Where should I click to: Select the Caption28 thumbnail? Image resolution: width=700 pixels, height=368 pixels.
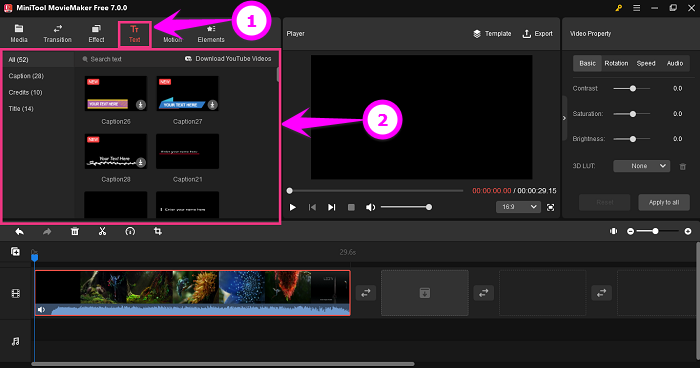click(116, 151)
